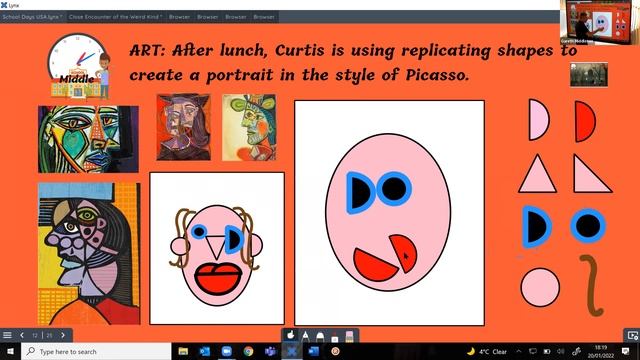
Task: Select the blue half-circle eye in palette
Action: pos(536,226)
